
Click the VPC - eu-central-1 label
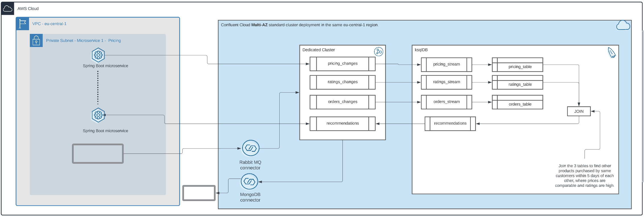tap(49, 24)
